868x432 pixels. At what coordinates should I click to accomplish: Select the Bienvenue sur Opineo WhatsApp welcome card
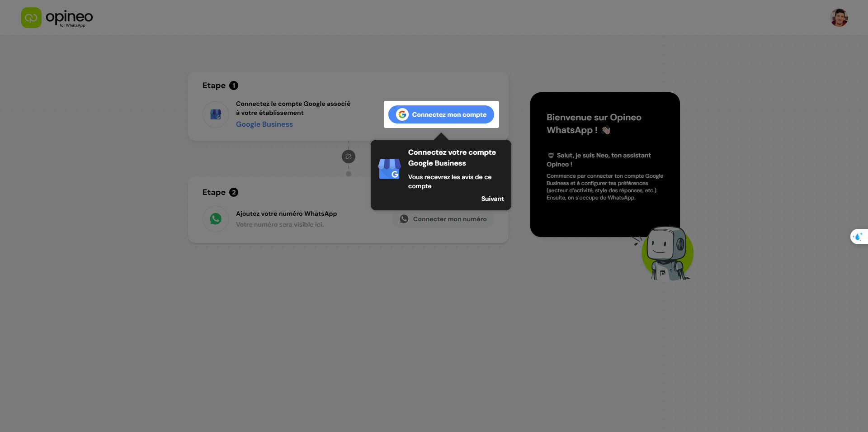[x=604, y=164]
